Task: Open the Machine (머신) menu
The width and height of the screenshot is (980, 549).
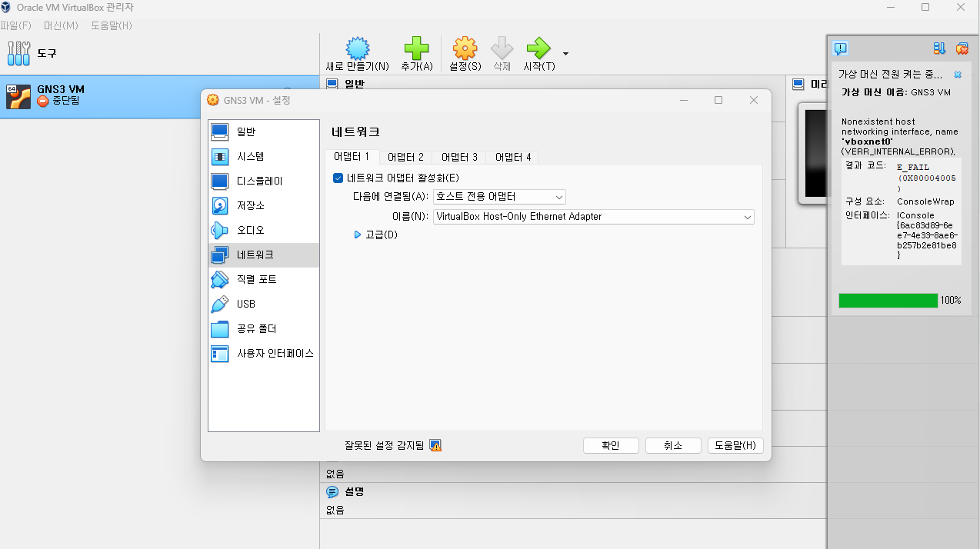Action: 61,25
